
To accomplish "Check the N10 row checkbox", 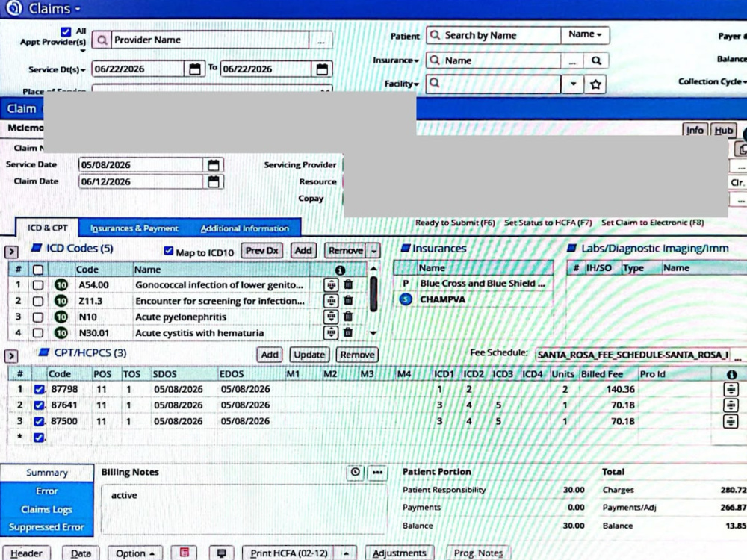I will click(x=38, y=317).
